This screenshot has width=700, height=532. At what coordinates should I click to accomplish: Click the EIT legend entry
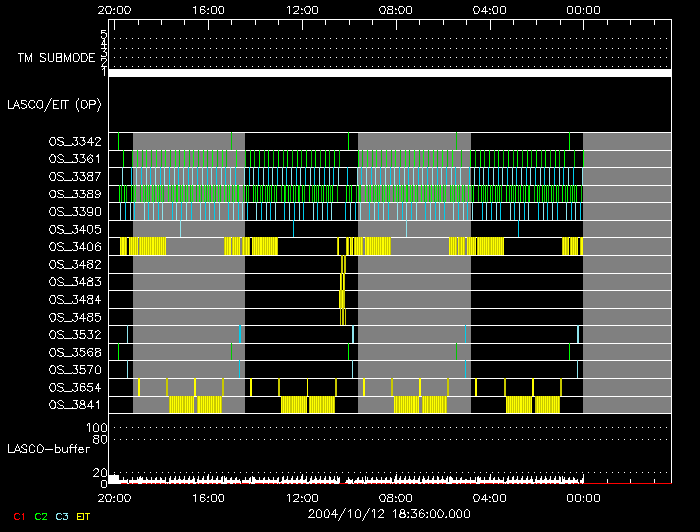click(x=84, y=516)
